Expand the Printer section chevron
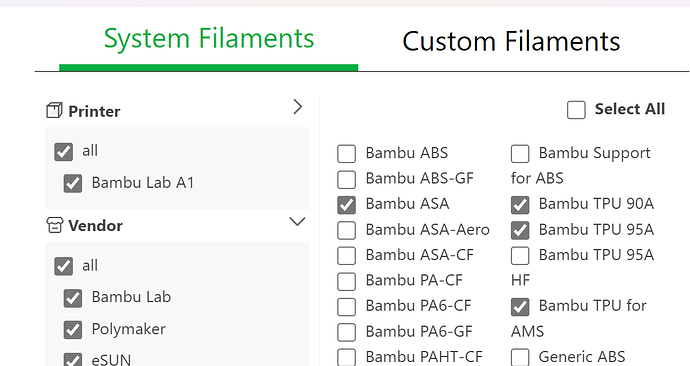The image size is (690, 366). (x=298, y=107)
